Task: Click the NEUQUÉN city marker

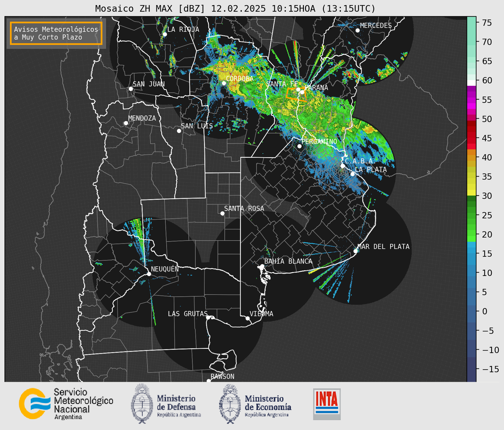Action: [x=149, y=274]
